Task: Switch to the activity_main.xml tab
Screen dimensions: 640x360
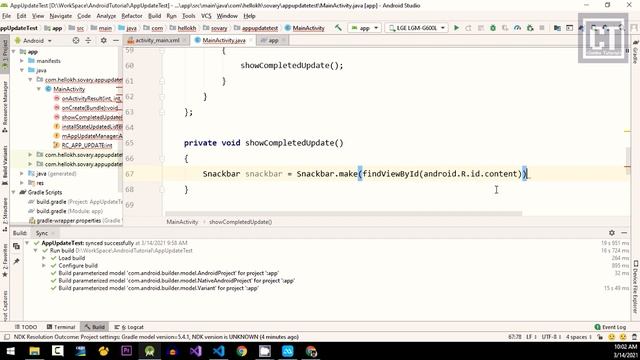Action: [157, 40]
